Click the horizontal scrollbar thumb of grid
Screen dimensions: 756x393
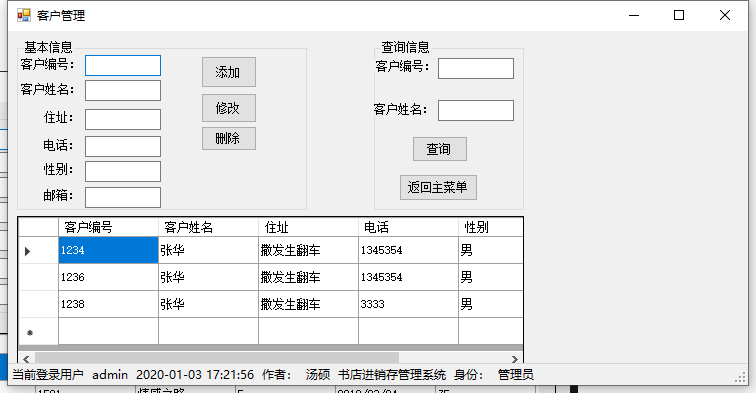[217, 358]
